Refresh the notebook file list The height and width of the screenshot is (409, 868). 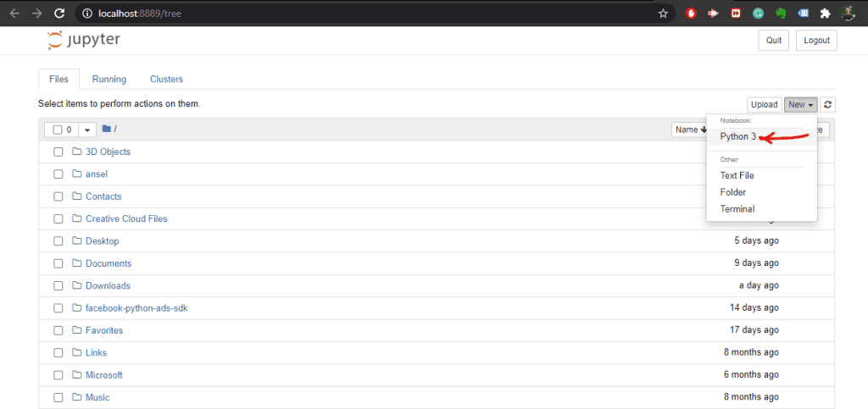click(x=827, y=104)
